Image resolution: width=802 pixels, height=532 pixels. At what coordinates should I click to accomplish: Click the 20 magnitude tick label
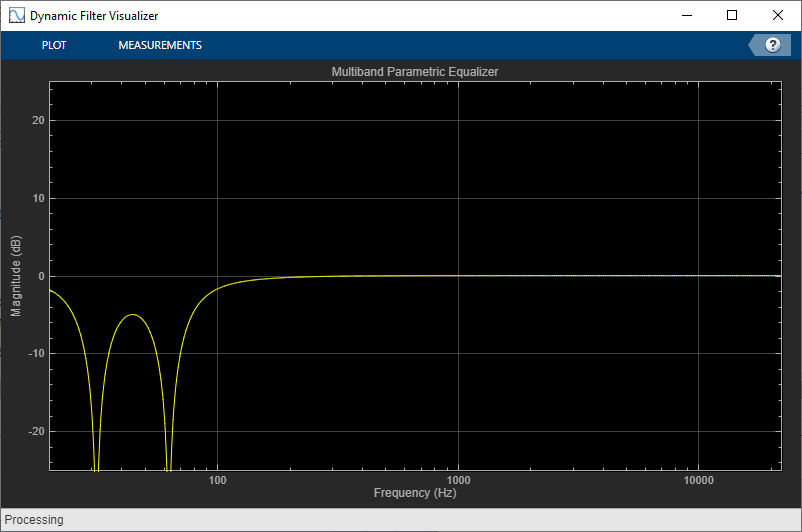point(38,120)
